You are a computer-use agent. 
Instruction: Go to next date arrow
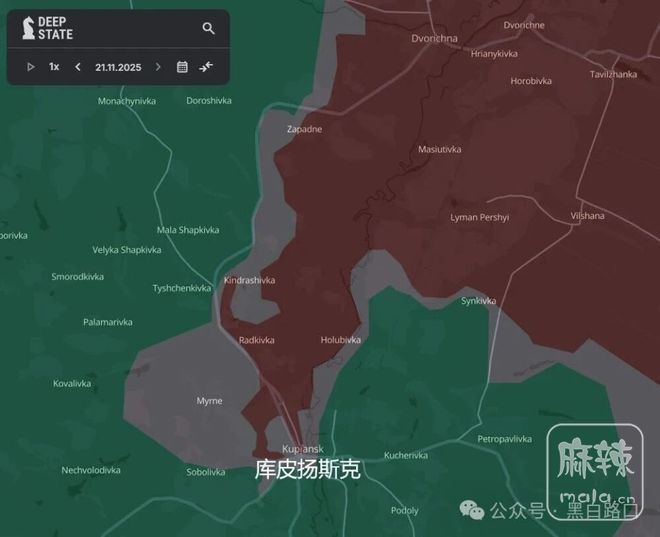pos(158,67)
